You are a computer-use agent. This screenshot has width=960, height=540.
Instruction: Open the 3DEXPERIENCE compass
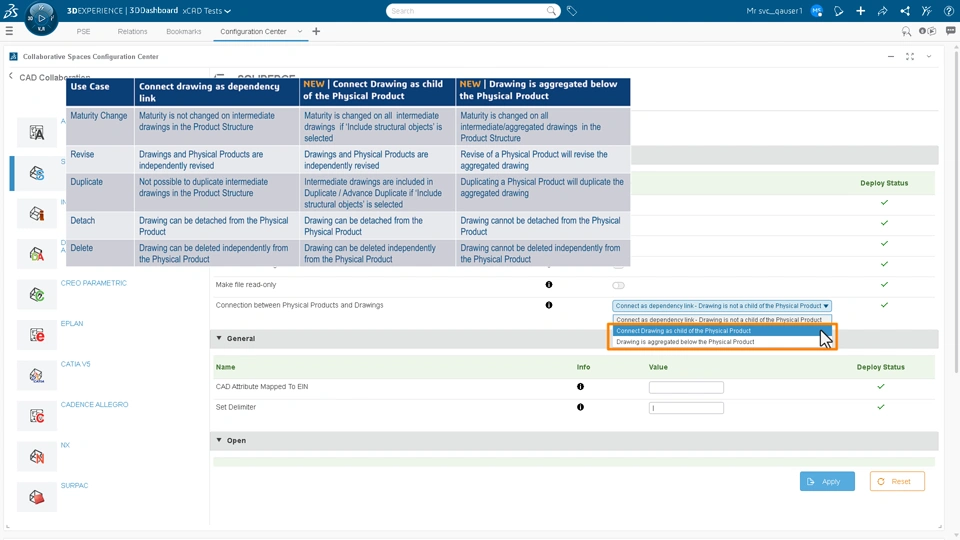[x=41, y=18]
